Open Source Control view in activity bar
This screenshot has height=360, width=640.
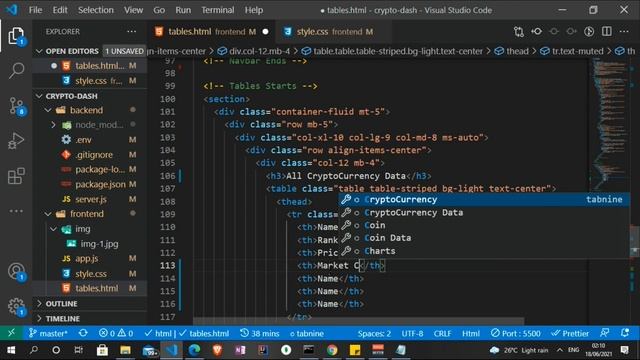coord(16,106)
